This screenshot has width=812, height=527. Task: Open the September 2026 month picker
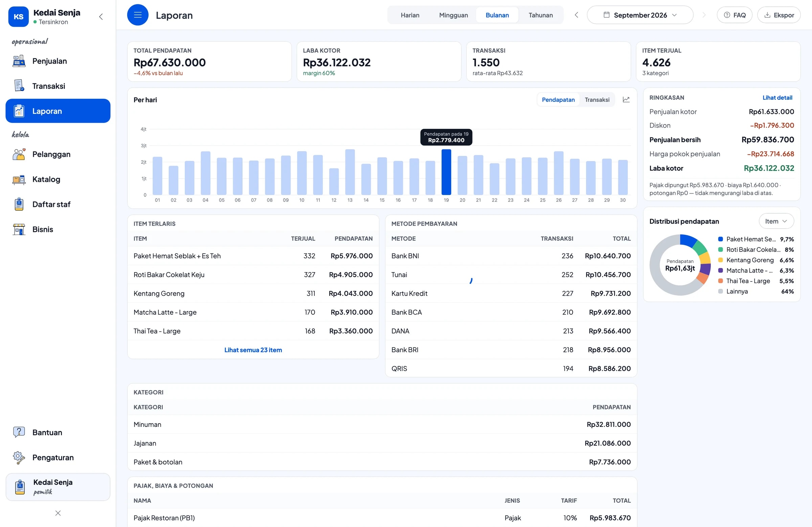[640, 15]
